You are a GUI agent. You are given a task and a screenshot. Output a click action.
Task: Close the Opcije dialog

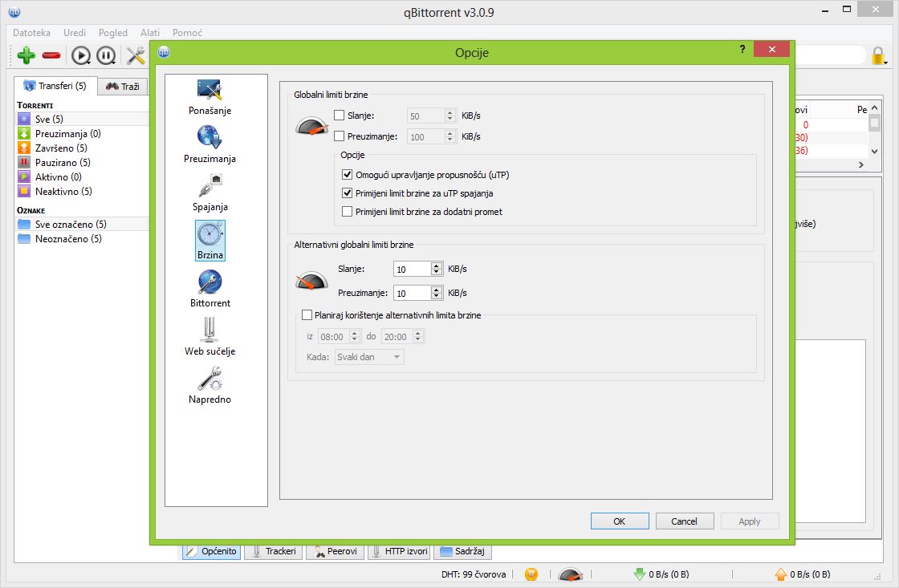point(771,49)
